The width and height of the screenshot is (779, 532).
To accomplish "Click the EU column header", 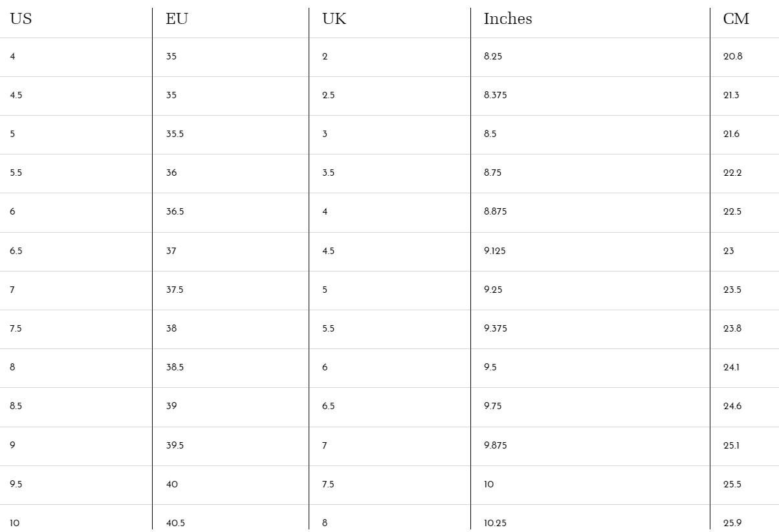I will click(x=177, y=19).
